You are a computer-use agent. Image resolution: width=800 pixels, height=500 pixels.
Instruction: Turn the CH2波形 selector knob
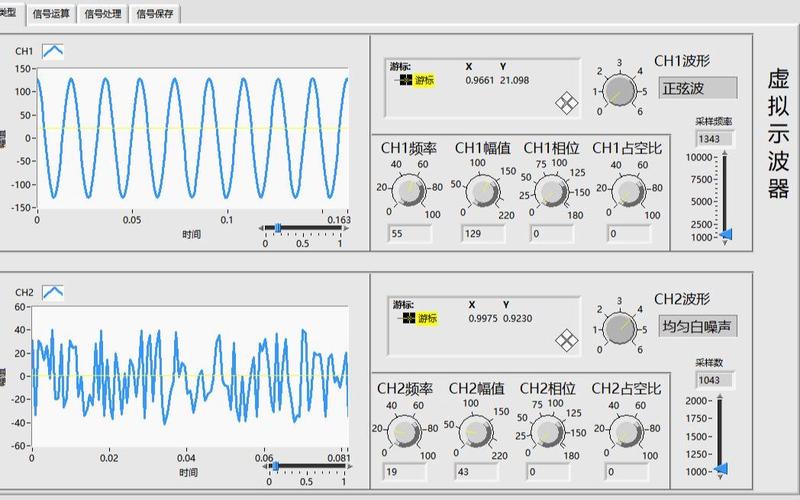pos(619,329)
